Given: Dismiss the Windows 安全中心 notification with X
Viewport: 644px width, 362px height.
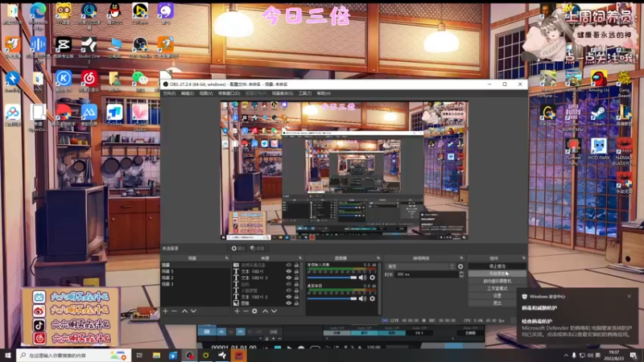Looking at the screenshot, I should (629, 296).
